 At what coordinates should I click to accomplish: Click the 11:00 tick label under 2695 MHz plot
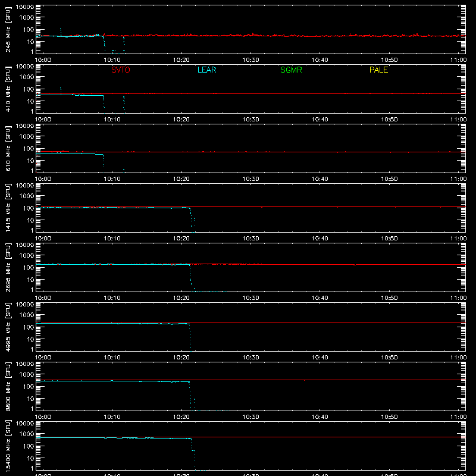pos(458,298)
